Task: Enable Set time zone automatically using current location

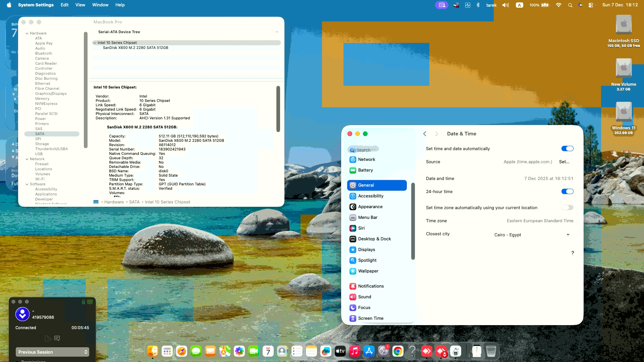Action: tap(568, 207)
